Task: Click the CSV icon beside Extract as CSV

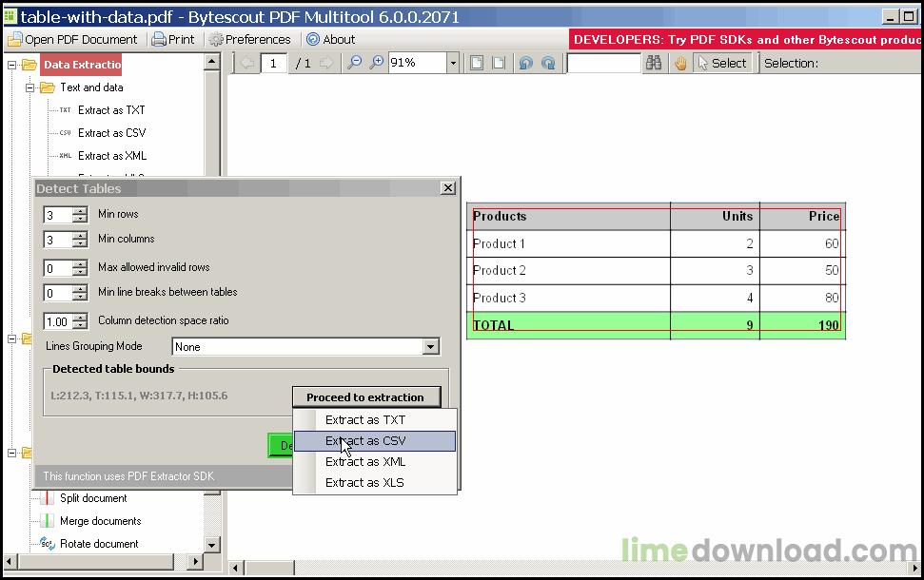Action: pos(66,133)
